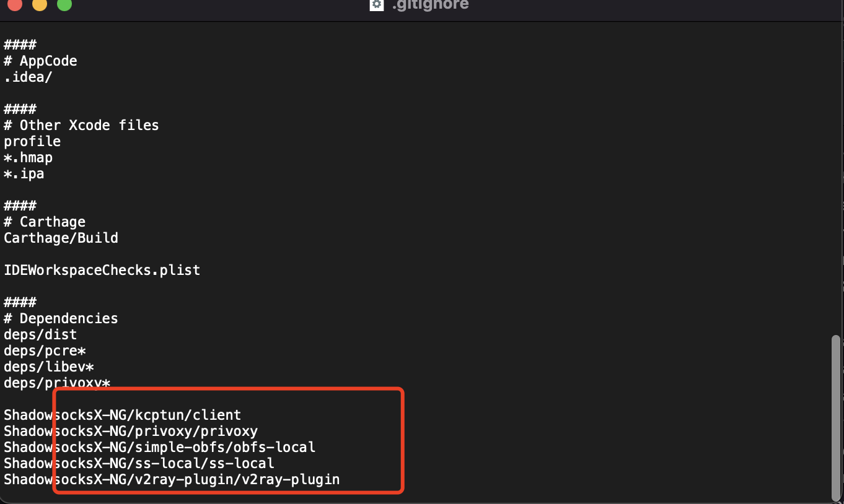This screenshot has height=504, width=844.
Task: Click the 'ShadowsocksX-NG/v2ray-plugin/v2ray-plugin' line
Action: pos(172,479)
